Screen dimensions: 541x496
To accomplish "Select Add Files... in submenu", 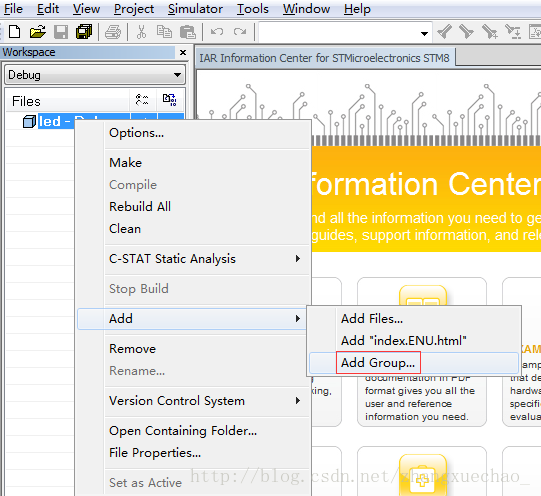I will tap(372, 319).
